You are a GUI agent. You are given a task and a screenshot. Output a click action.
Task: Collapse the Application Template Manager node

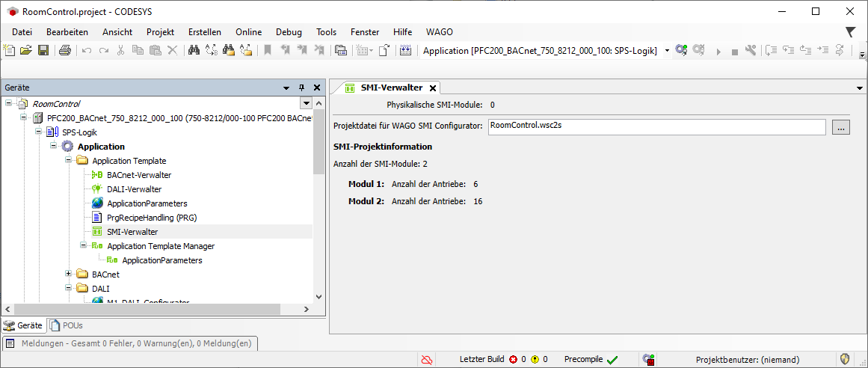(x=83, y=245)
